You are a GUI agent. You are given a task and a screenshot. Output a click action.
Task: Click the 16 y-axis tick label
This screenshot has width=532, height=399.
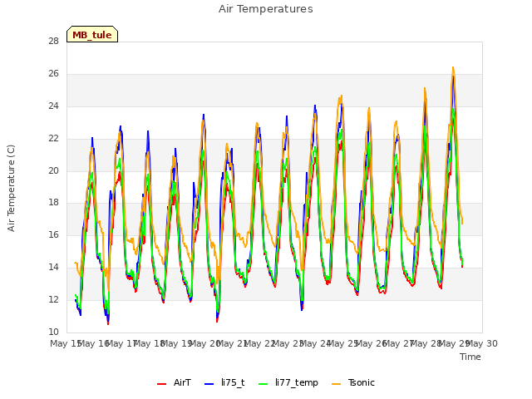[x=53, y=234]
